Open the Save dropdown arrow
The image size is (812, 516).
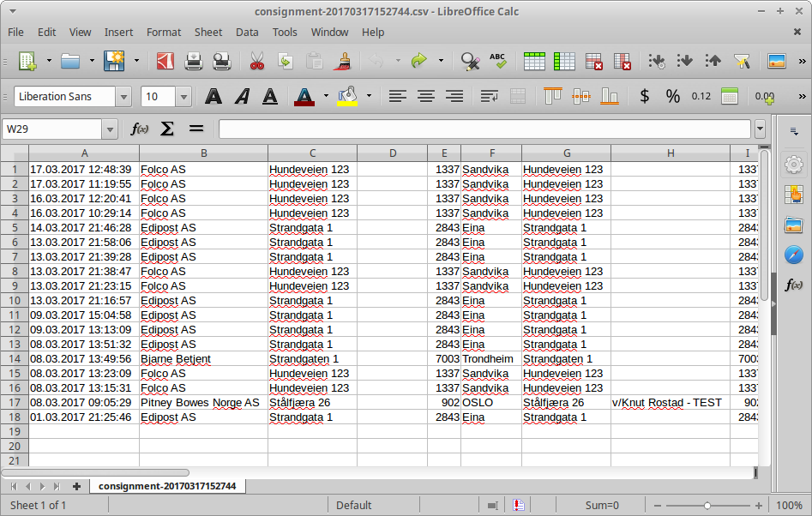[136, 61]
